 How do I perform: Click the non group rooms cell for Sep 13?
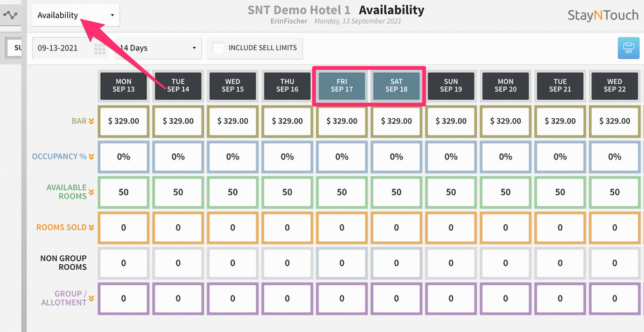(x=124, y=263)
